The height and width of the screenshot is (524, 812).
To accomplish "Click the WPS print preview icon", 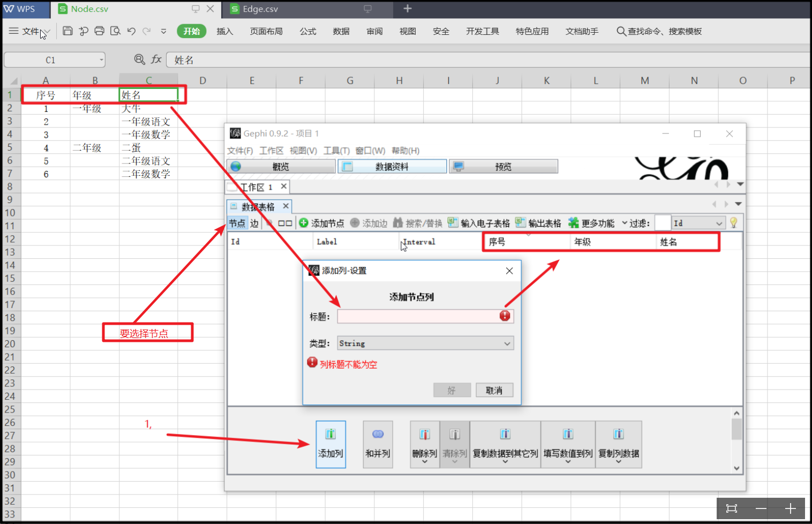I will [115, 31].
